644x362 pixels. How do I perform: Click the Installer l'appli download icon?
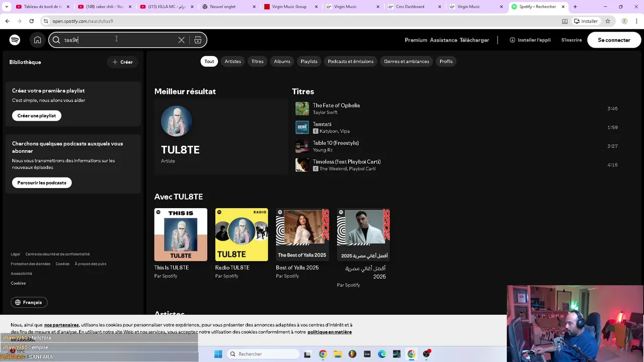click(512, 40)
